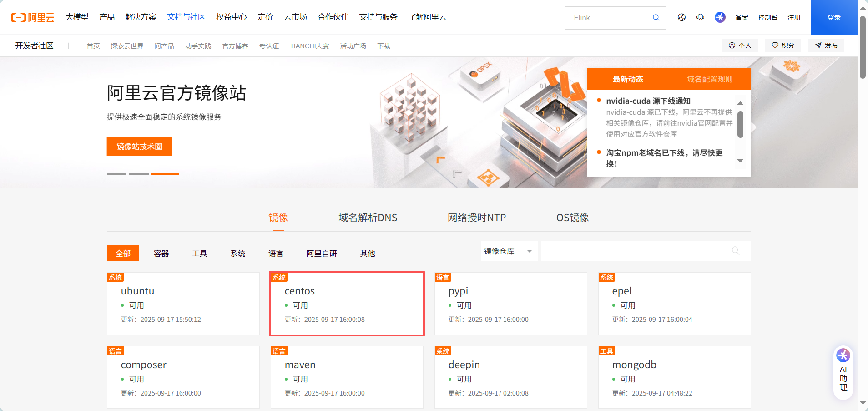
Task: Click the 语言 tag on maven card
Action: click(x=279, y=351)
